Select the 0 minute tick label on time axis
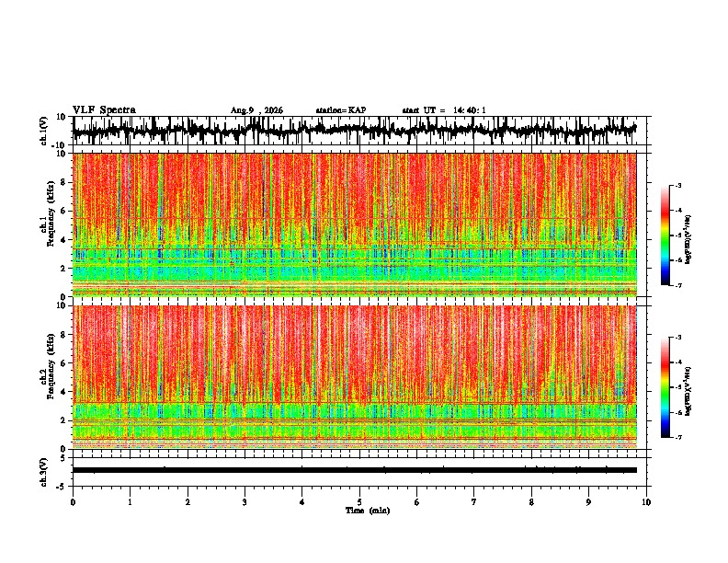Viewport: 728px width, 563px height. tap(73, 502)
